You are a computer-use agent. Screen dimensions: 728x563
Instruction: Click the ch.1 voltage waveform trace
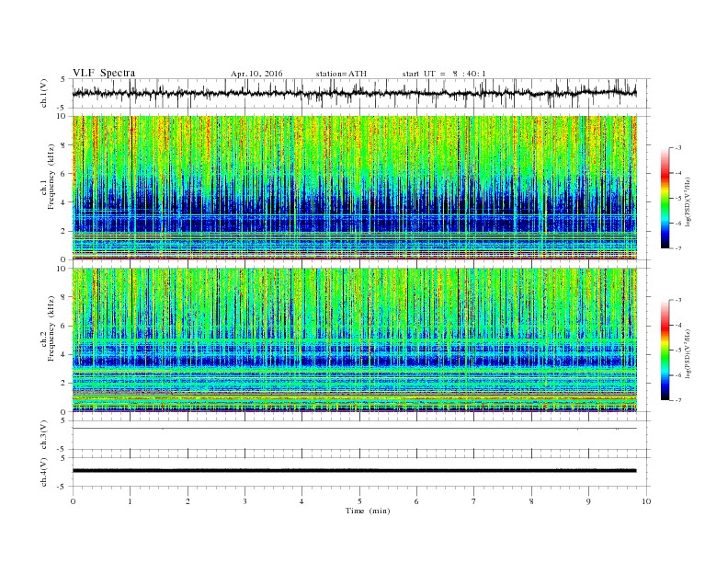click(355, 93)
